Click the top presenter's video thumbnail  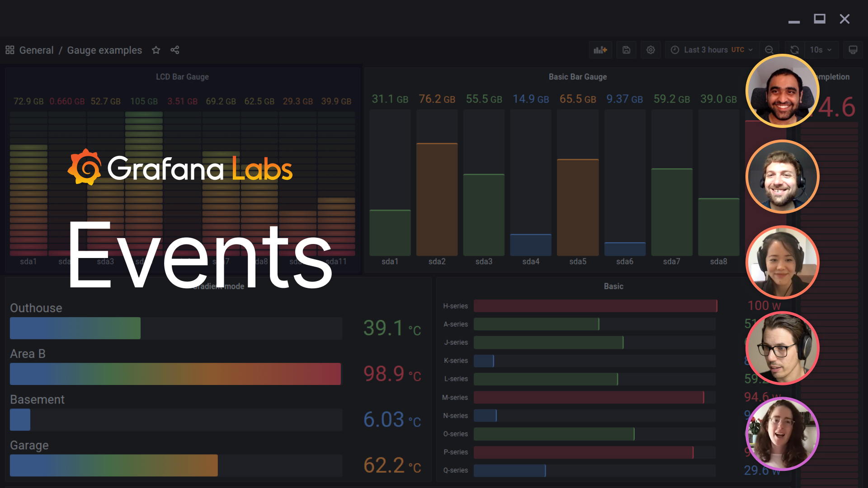pos(782,91)
